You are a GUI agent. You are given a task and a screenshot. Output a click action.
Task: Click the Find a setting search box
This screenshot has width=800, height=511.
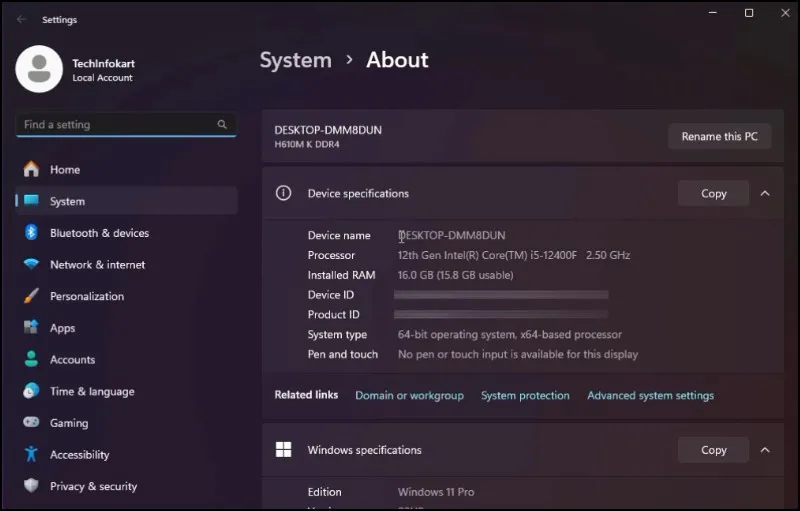(126, 124)
